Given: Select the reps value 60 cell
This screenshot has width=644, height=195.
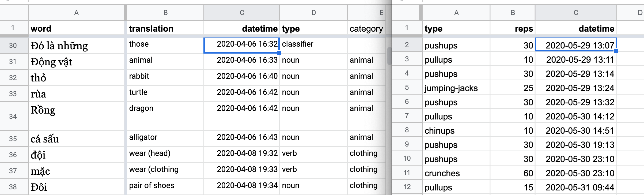Looking at the screenshot, I should coord(513,173).
